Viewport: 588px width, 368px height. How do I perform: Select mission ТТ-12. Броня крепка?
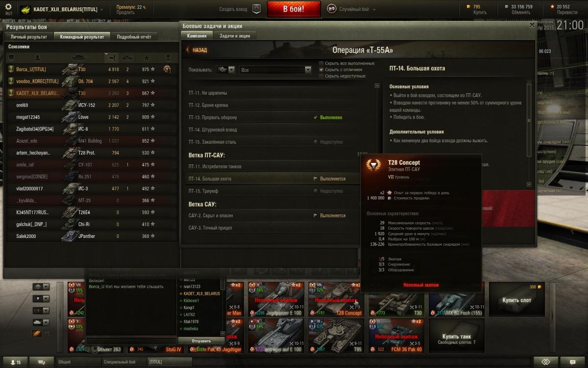point(274,105)
